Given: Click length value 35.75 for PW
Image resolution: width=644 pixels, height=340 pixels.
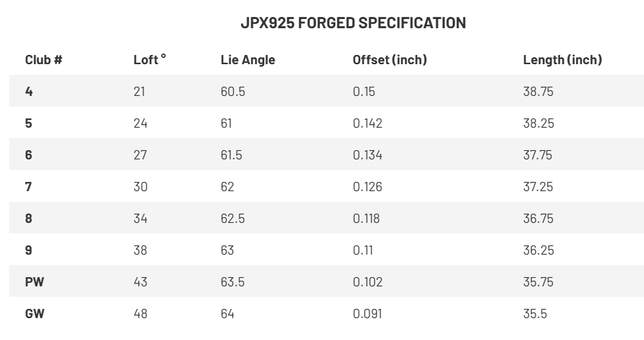Looking at the screenshot, I should pos(538,282).
